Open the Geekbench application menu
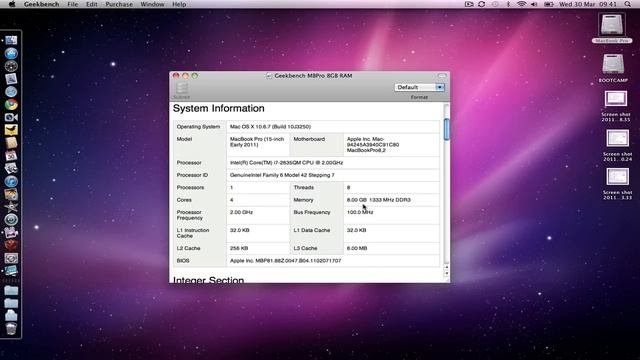 (41, 4)
